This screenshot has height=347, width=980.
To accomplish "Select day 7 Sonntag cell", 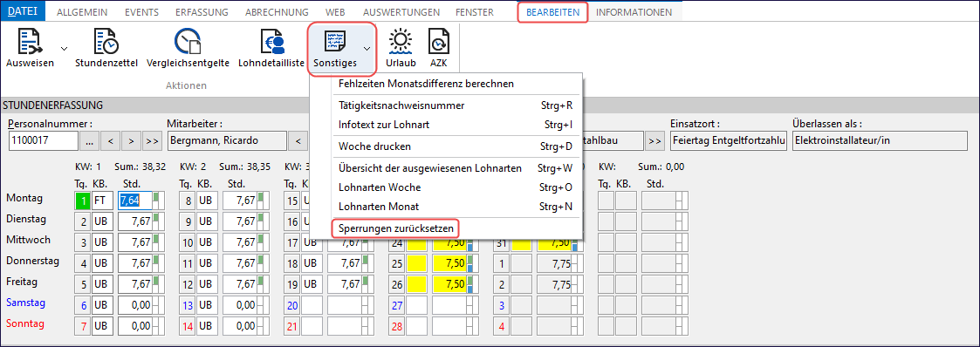I will 82,326.
